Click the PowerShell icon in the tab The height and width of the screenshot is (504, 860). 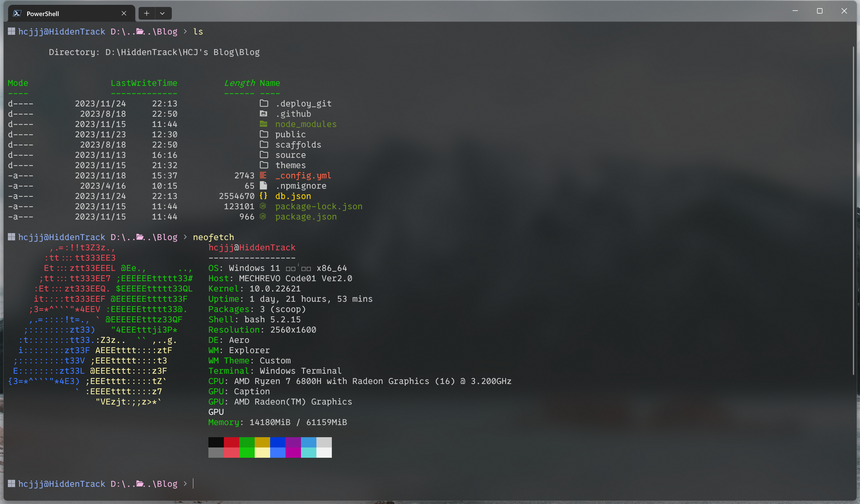click(x=17, y=13)
